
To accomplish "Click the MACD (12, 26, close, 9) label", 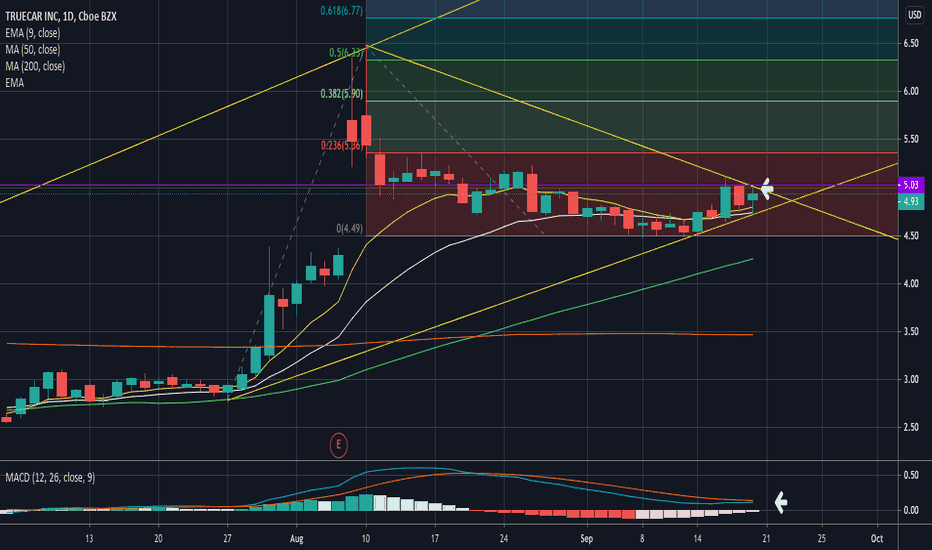I will (50, 477).
